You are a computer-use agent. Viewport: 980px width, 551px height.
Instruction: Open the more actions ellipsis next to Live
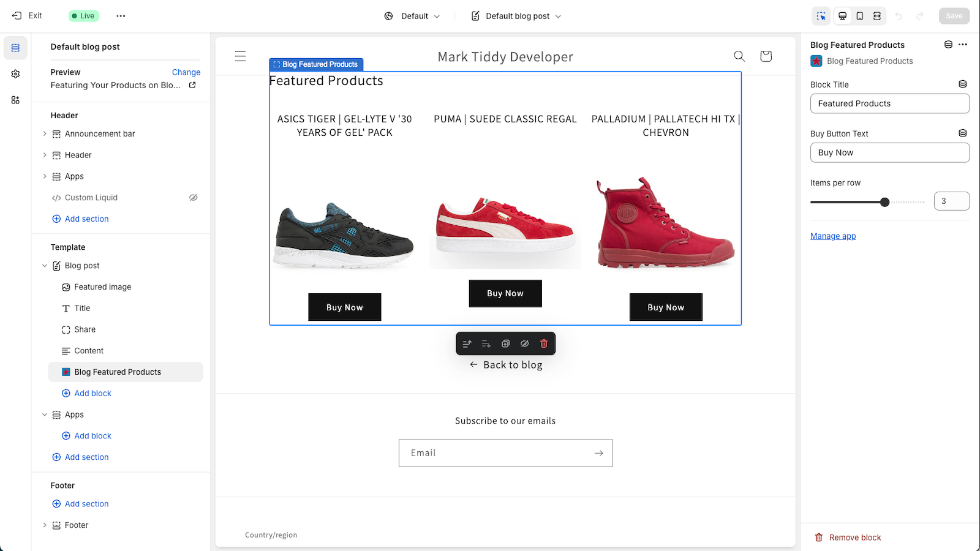point(121,16)
